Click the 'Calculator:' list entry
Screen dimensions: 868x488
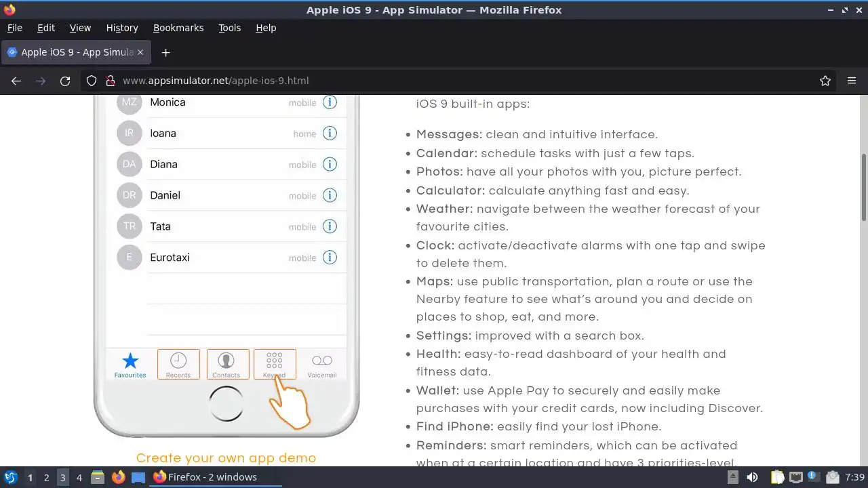pyautogui.click(x=553, y=190)
